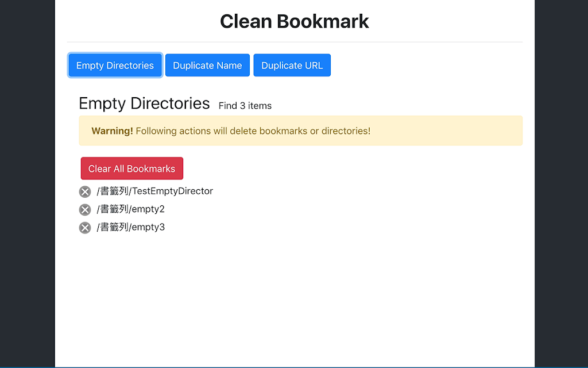Click the yellow alert box's empty right side

click(x=446, y=131)
